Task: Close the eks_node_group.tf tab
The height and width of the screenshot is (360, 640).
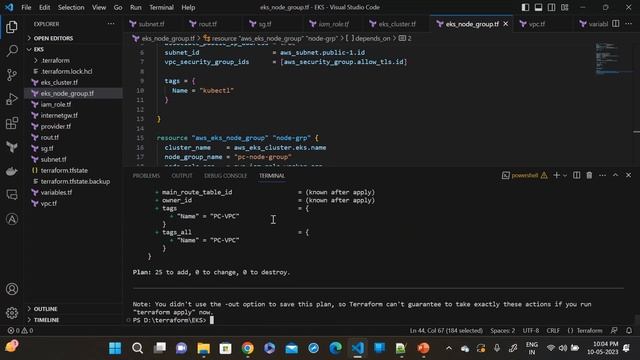Action: (x=506, y=24)
